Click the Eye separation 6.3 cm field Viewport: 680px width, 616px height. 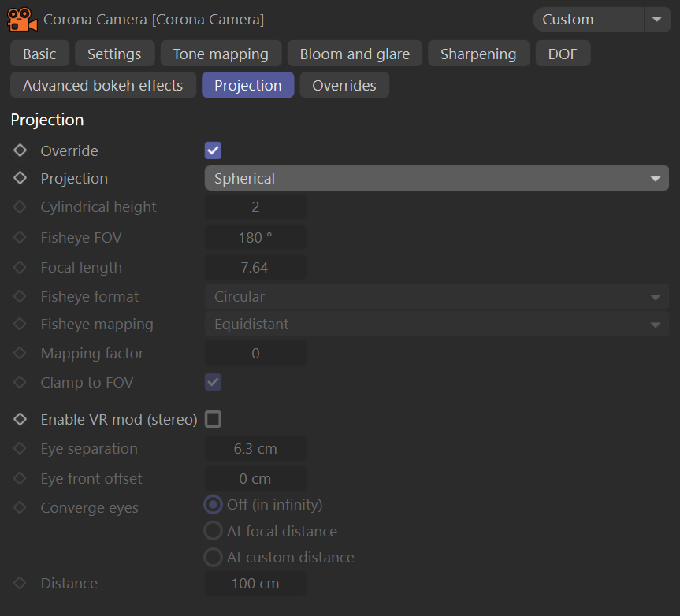(x=255, y=448)
